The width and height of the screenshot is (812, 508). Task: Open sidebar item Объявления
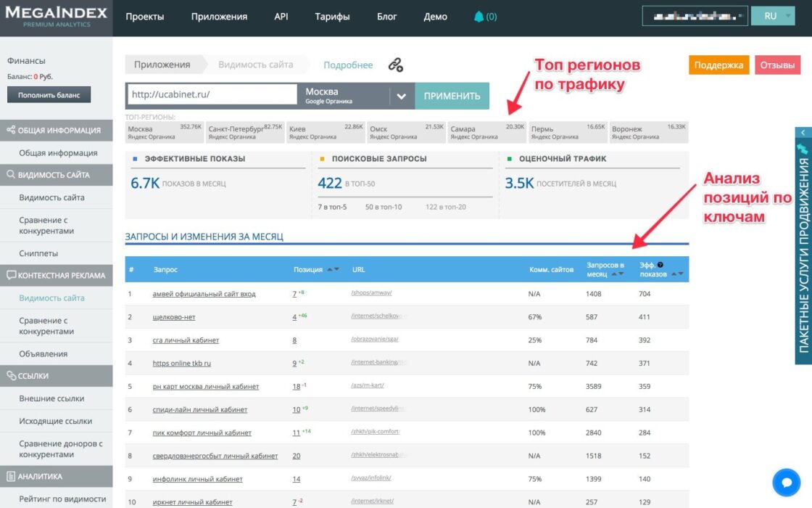coord(43,354)
